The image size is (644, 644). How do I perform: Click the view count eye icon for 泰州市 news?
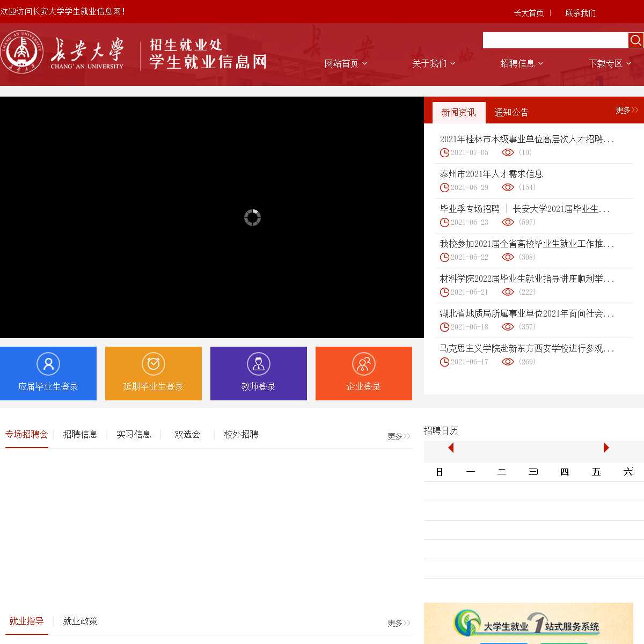tap(508, 187)
